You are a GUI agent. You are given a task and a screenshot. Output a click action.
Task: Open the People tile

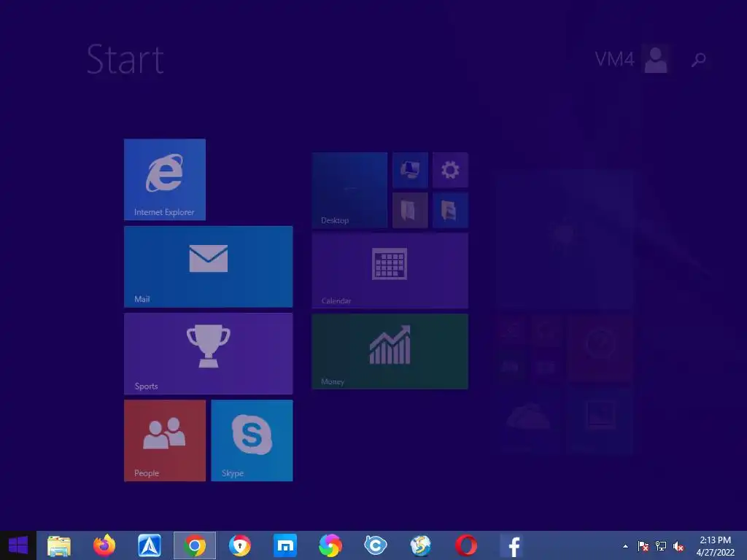point(165,440)
